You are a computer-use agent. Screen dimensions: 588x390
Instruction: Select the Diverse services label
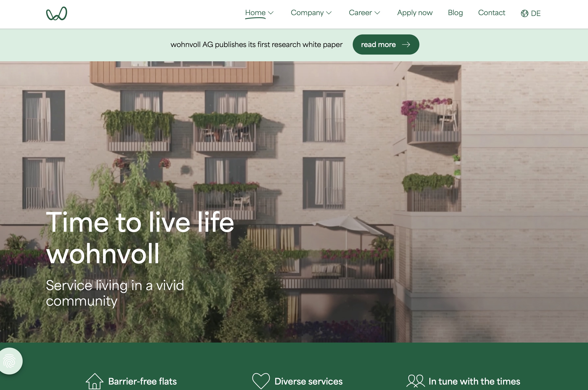(308, 381)
